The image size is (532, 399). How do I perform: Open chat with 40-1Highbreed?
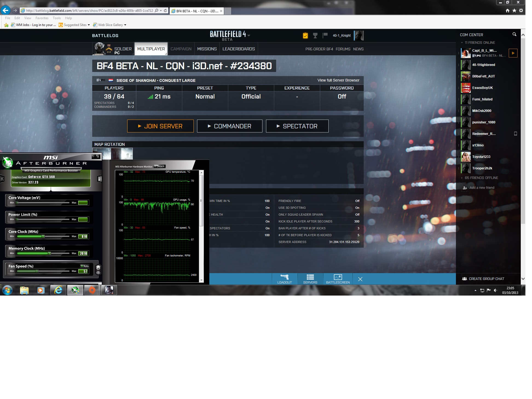(483, 65)
